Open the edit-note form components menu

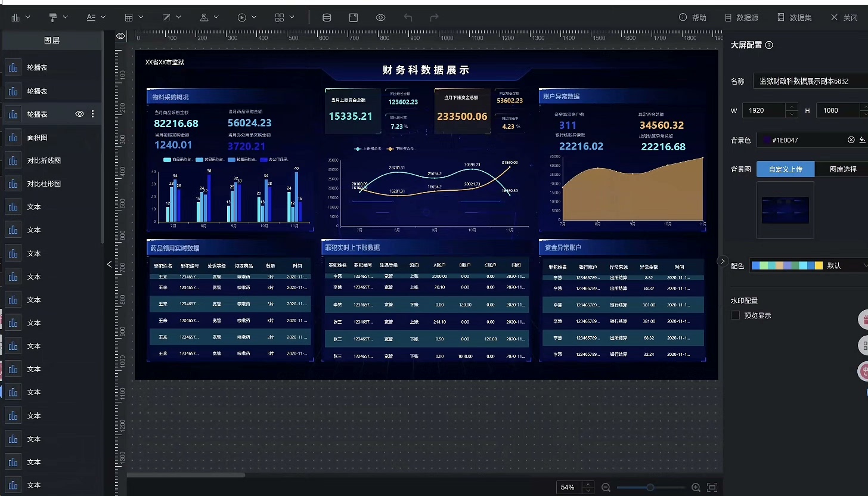click(x=172, y=18)
